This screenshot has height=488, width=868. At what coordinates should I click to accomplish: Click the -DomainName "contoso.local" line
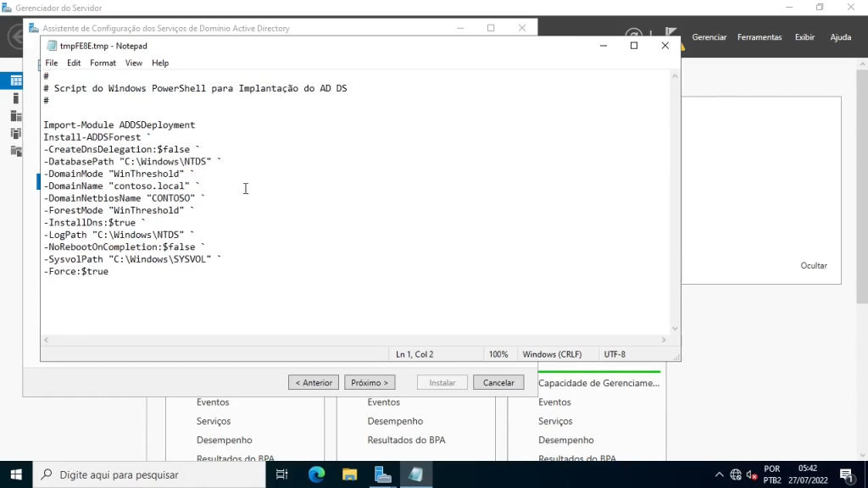[122, 186]
